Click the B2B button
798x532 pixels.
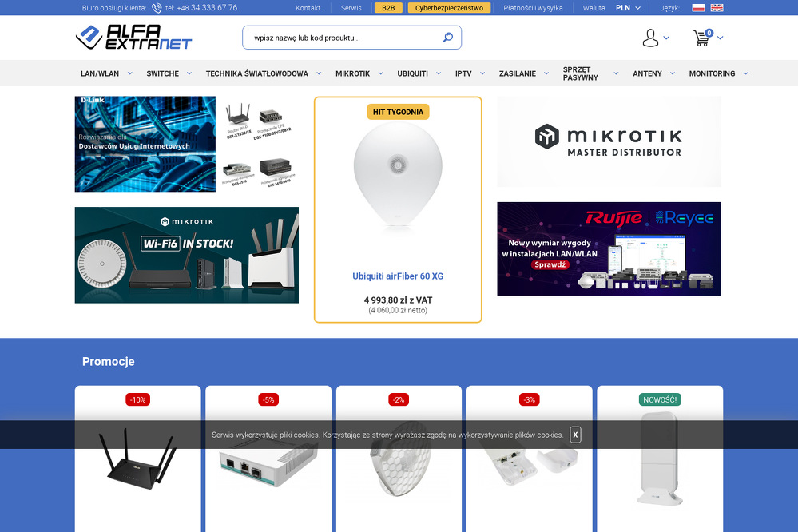(388, 8)
